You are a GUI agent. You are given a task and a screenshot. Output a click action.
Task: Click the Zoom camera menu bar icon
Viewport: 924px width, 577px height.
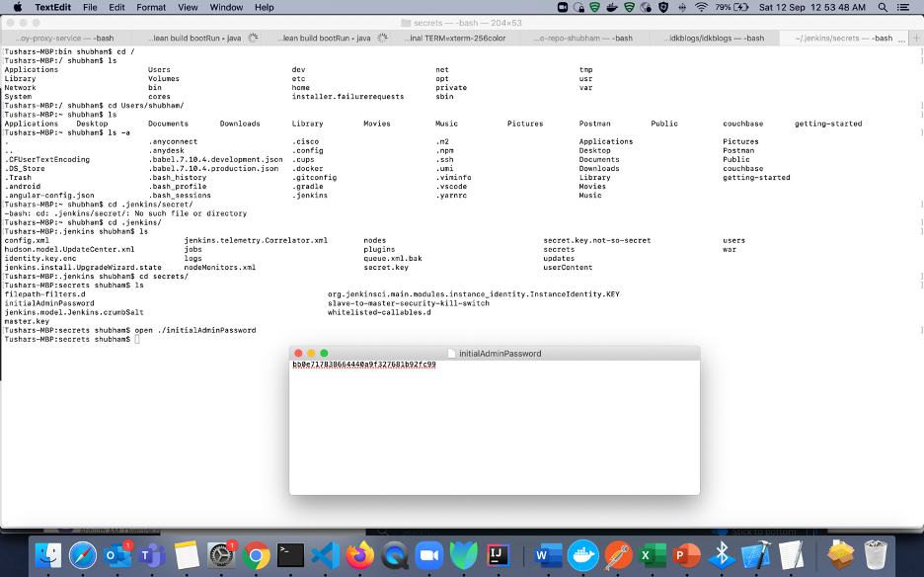click(562, 7)
